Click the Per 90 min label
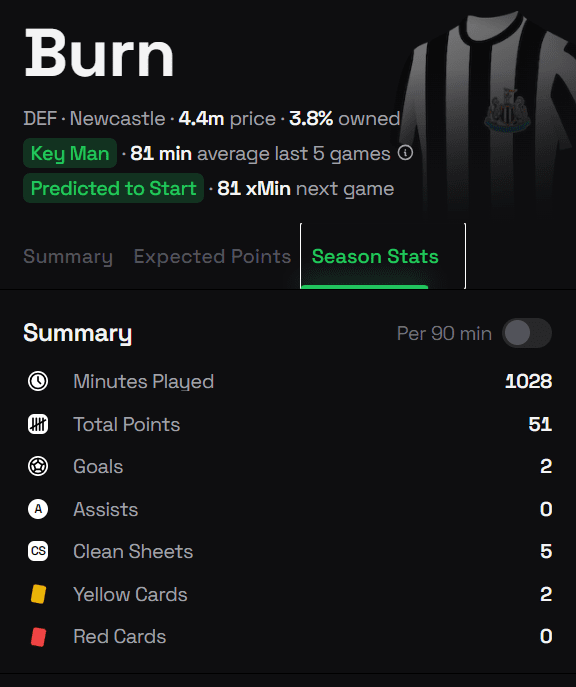The width and height of the screenshot is (576, 687). coord(444,333)
